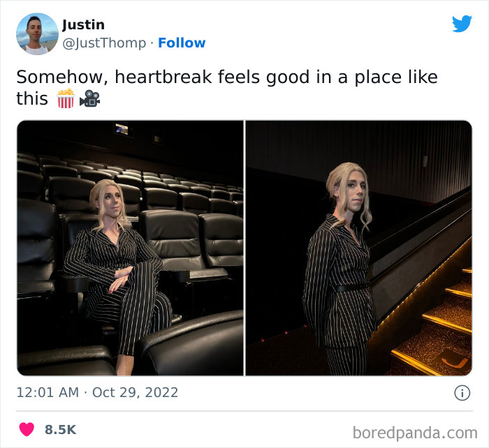This screenshot has width=489, height=448.
Task: Click the projector window in left photo
Action: [x=122, y=129]
